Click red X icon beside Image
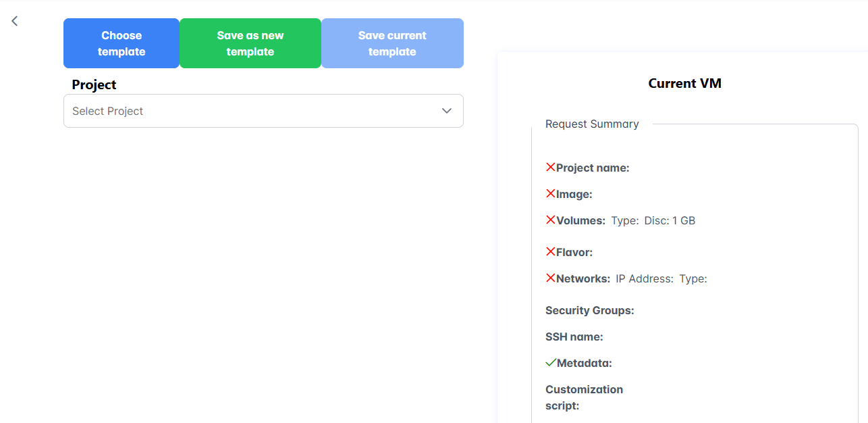 pos(550,193)
